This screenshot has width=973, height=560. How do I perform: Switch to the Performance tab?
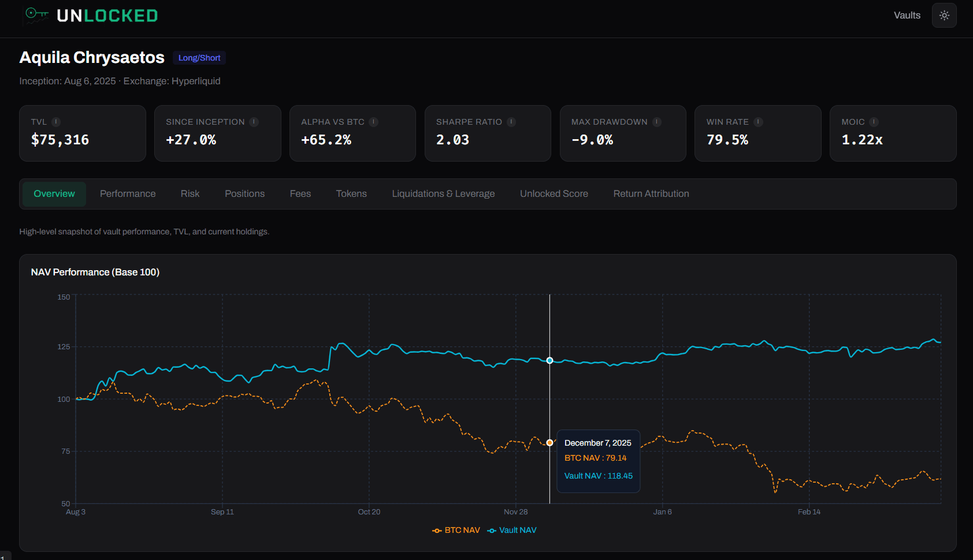(128, 193)
